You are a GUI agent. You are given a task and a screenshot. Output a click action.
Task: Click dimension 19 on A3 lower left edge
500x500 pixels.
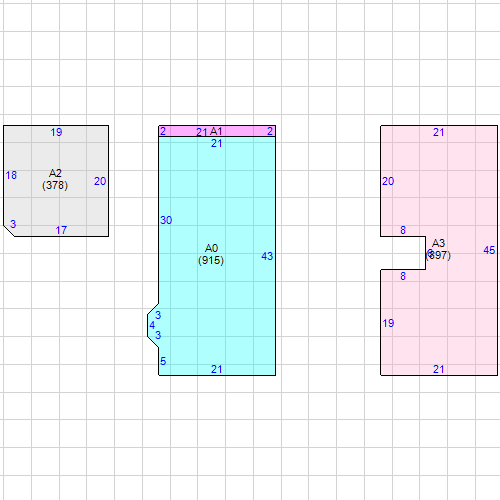tap(388, 323)
